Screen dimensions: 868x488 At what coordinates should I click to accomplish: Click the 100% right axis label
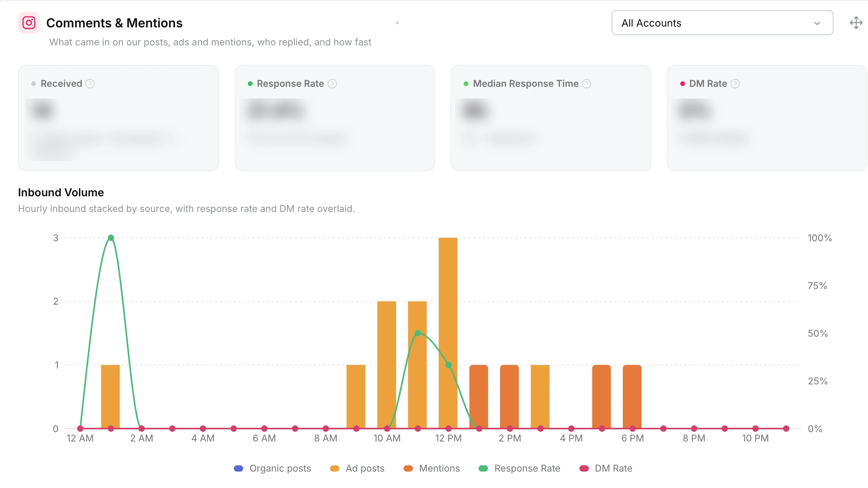pyautogui.click(x=820, y=238)
